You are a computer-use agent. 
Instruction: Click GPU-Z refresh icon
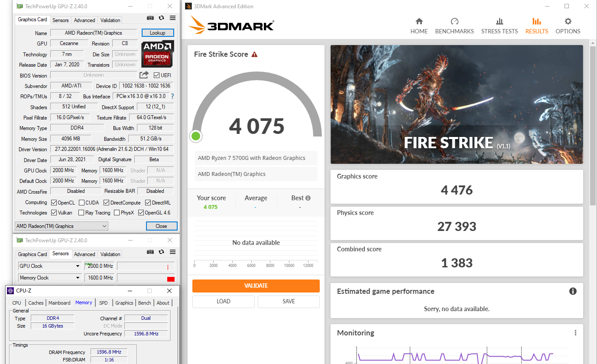tap(161, 18)
